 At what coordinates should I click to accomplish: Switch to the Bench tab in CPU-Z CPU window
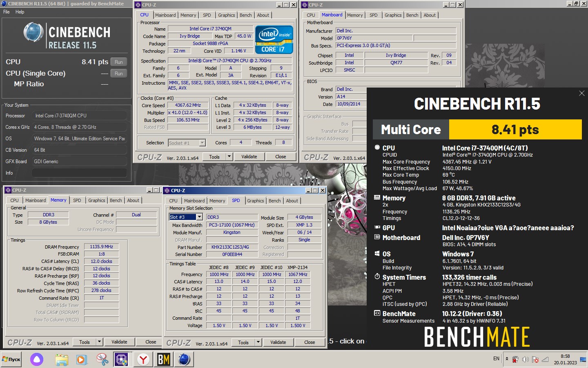[x=245, y=15]
